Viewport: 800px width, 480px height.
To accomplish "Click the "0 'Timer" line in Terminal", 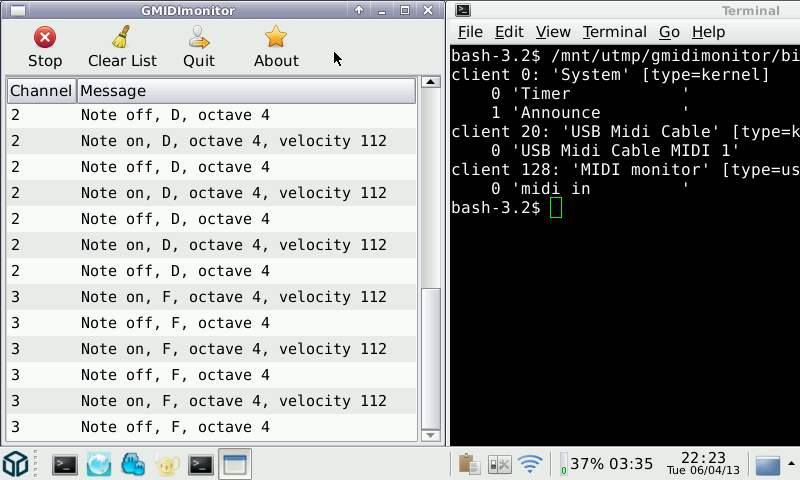I will click(589, 93).
